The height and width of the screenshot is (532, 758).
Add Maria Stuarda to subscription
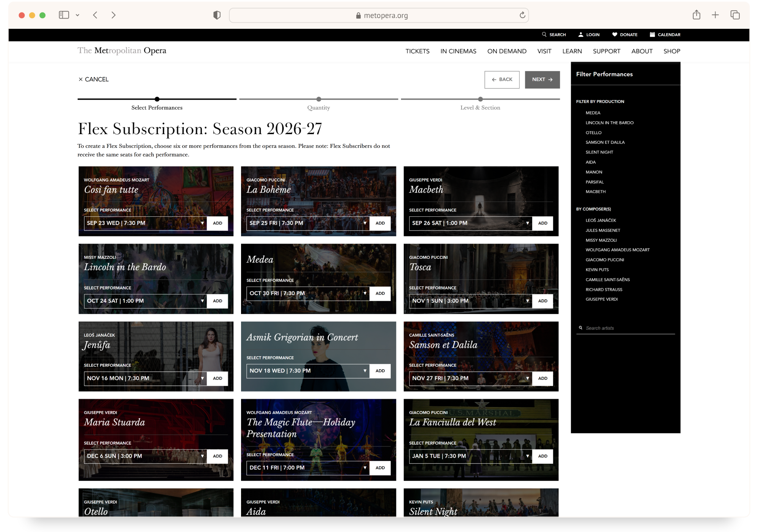tap(218, 456)
